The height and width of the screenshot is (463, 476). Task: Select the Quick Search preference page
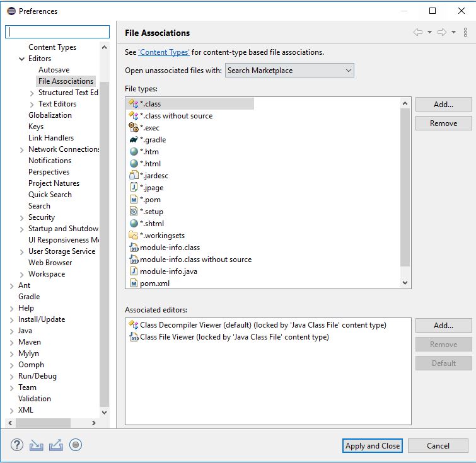(x=50, y=195)
